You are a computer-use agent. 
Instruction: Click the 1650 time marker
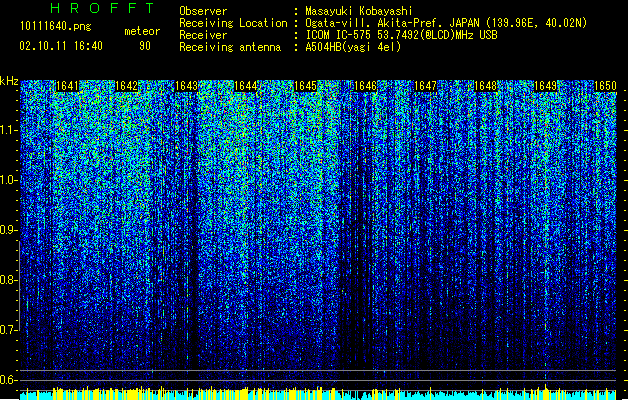coord(605,86)
